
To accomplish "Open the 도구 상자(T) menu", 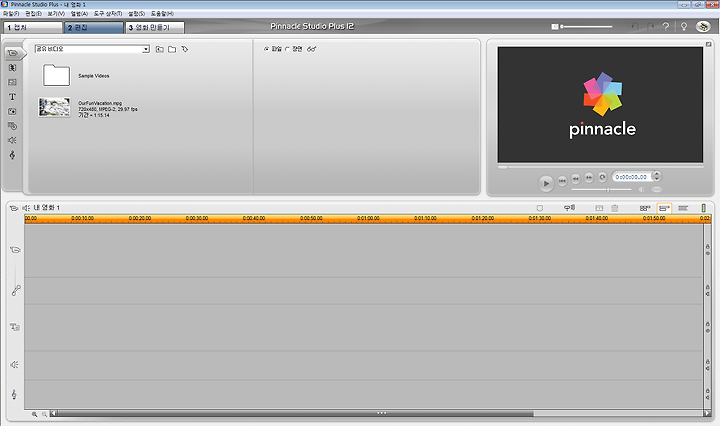I will [x=108, y=14].
